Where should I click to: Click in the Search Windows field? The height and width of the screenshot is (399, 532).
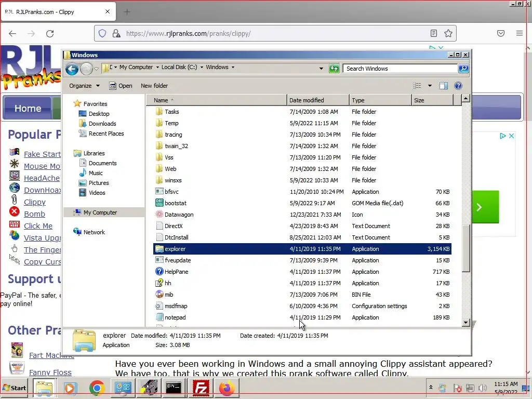[401, 69]
